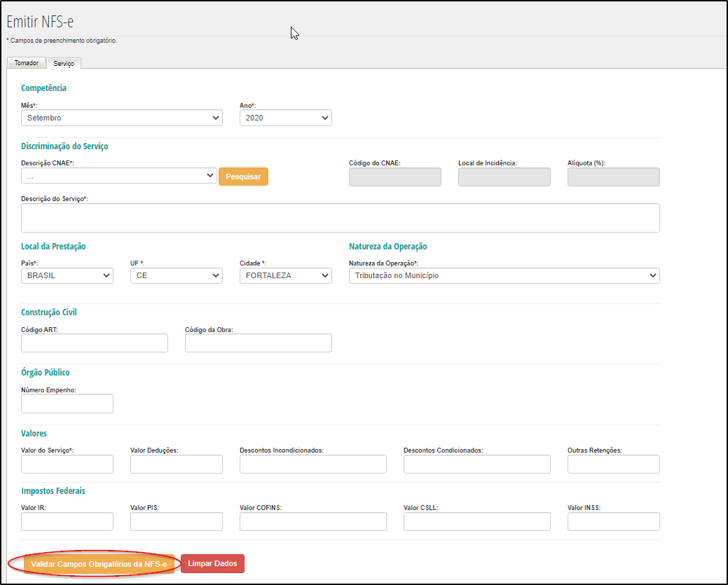Viewport: 728px width, 585px height.
Task: Click the Pesquisar button
Action: click(243, 177)
